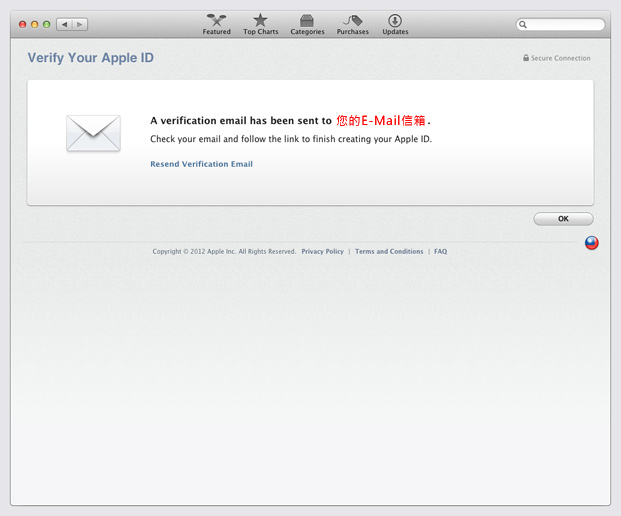Viewport: 621px width, 516px height.
Task: Open the Privacy Policy link
Action: click(322, 251)
